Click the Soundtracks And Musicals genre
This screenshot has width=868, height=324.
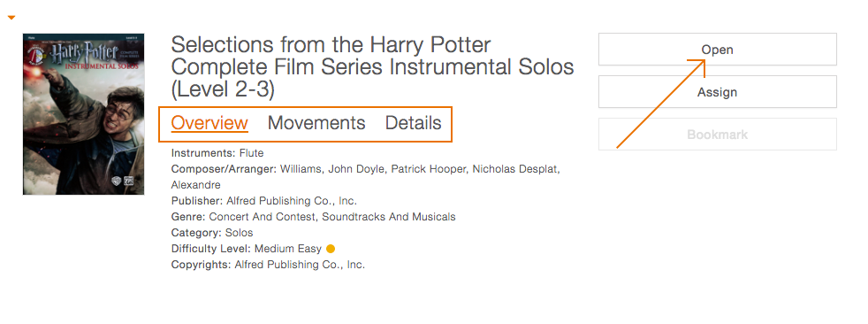(x=389, y=217)
